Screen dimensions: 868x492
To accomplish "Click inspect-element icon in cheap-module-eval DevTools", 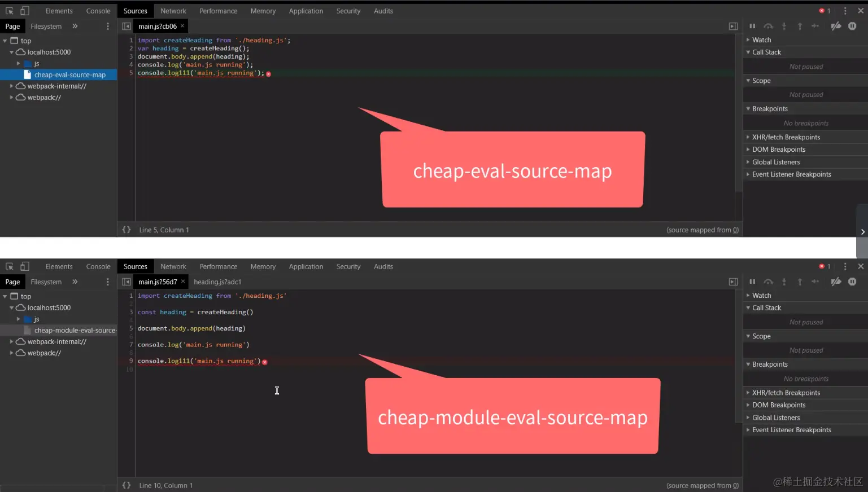I will point(10,266).
